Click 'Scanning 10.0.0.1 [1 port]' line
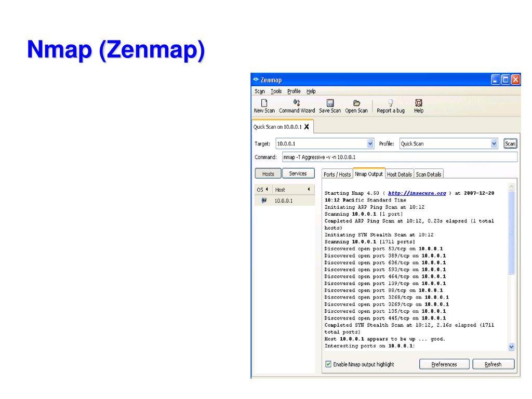Screen dimensions: 532x399 click(x=364, y=214)
